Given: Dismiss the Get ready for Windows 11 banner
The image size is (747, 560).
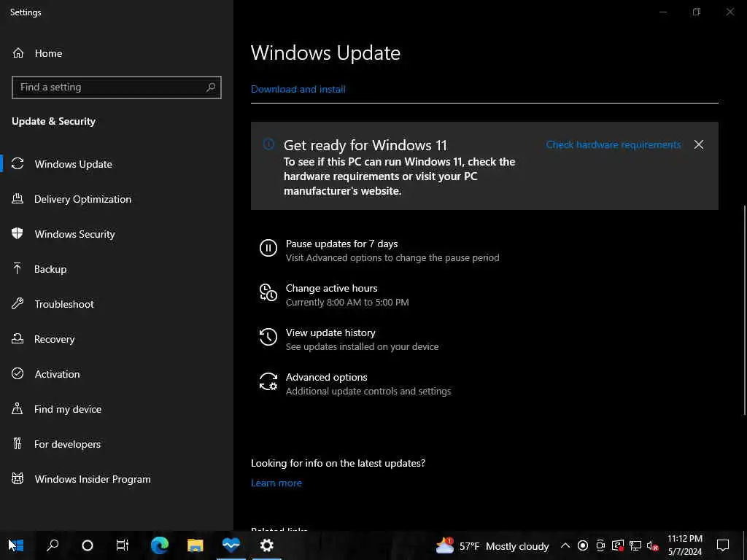Looking at the screenshot, I should click(698, 144).
